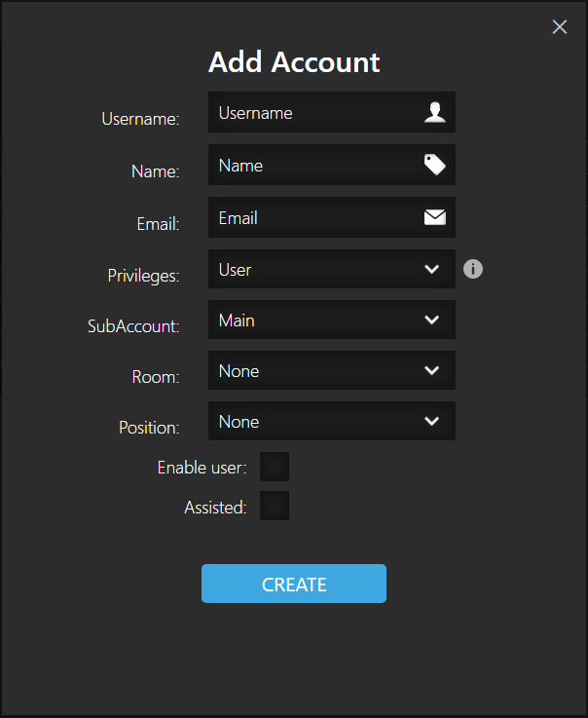The image size is (588, 718).
Task: Focus the Username input field
Action: (332, 112)
